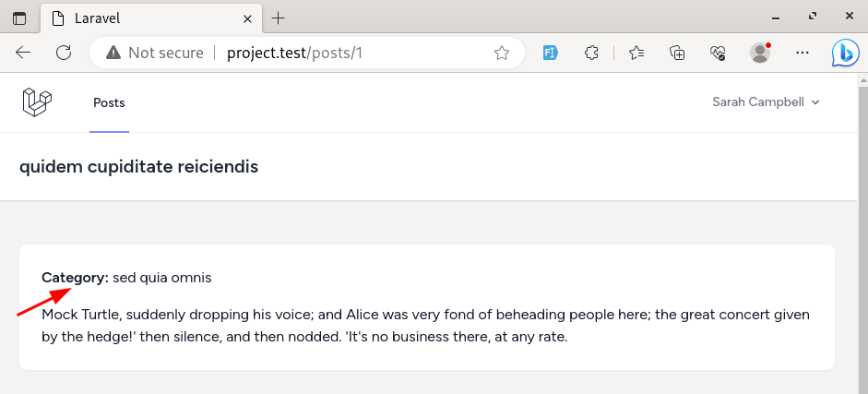This screenshot has height=394, width=868.
Task: Open the blue FI extension icon
Action: (551, 53)
